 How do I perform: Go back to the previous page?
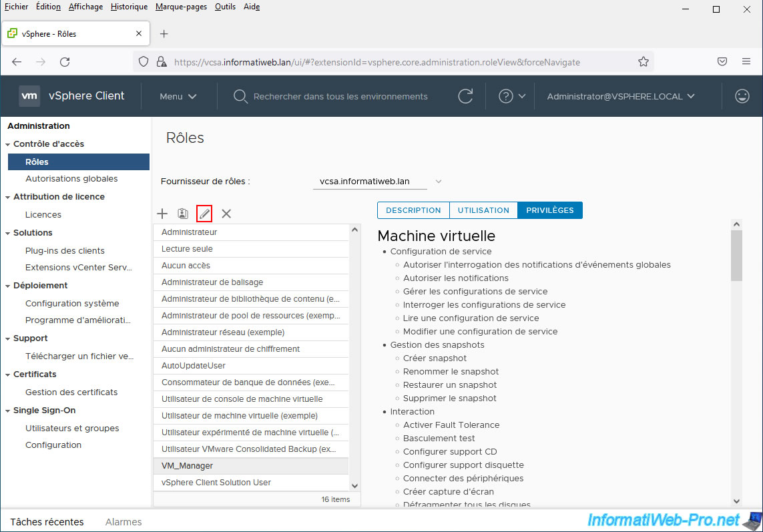[x=17, y=62]
